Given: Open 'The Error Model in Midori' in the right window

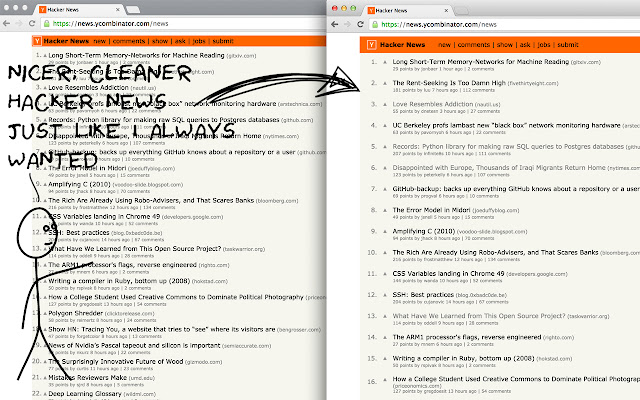Looking at the screenshot, I should [431, 210].
